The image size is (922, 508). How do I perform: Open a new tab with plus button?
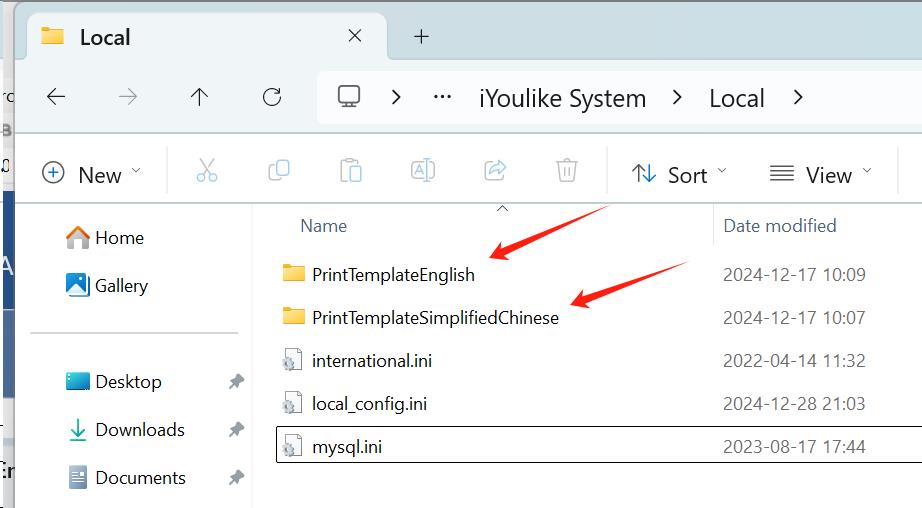pos(421,37)
